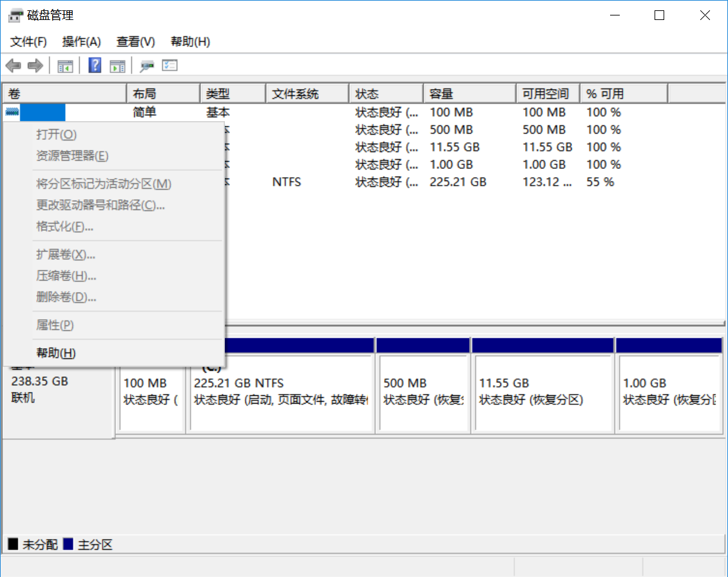This screenshot has height=577, width=728.
Task: Open the 查看(V) menu
Action: click(x=135, y=42)
